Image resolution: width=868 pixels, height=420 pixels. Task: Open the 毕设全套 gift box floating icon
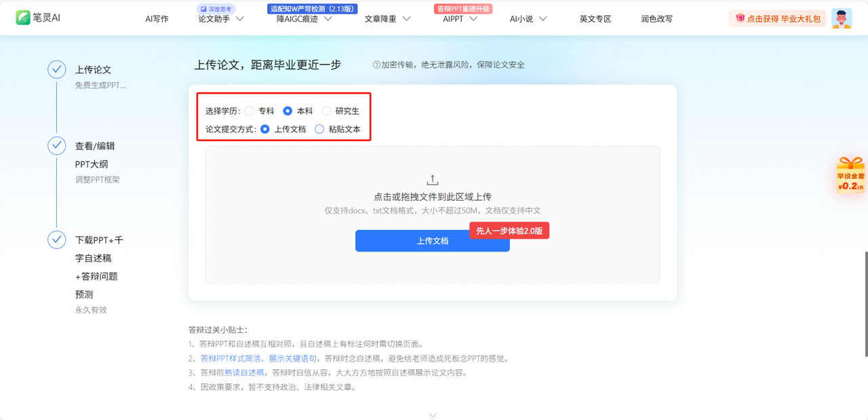[x=850, y=175]
